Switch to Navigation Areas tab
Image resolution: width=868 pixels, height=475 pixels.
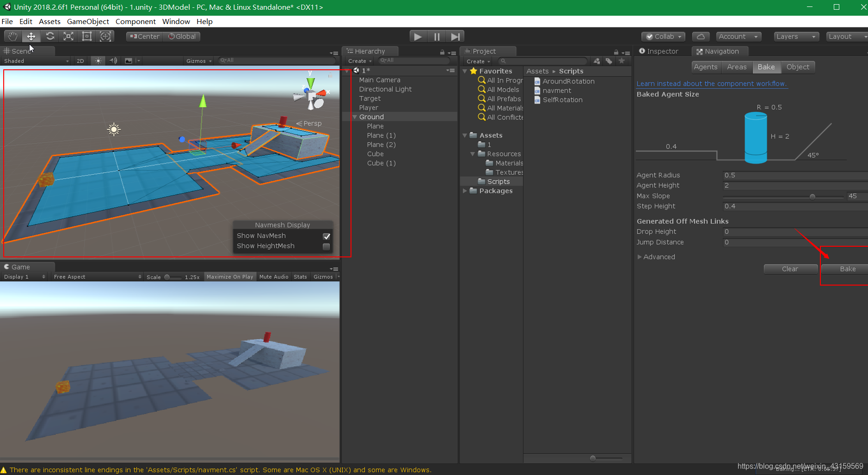tap(737, 67)
